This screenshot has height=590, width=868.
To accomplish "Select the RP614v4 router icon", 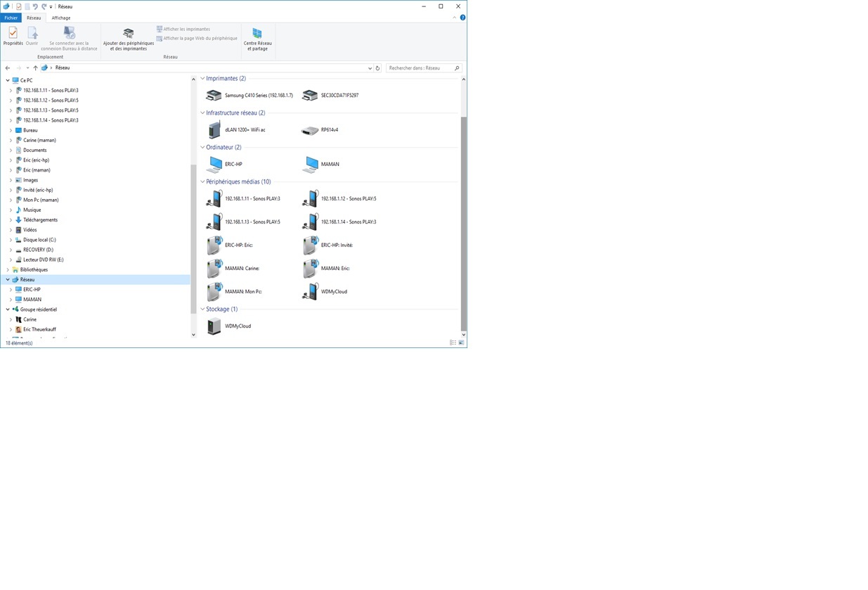I will [x=310, y=130].
